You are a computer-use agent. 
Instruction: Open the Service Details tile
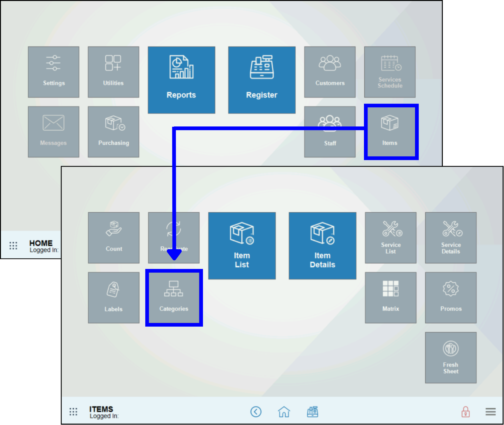point(451,237)
